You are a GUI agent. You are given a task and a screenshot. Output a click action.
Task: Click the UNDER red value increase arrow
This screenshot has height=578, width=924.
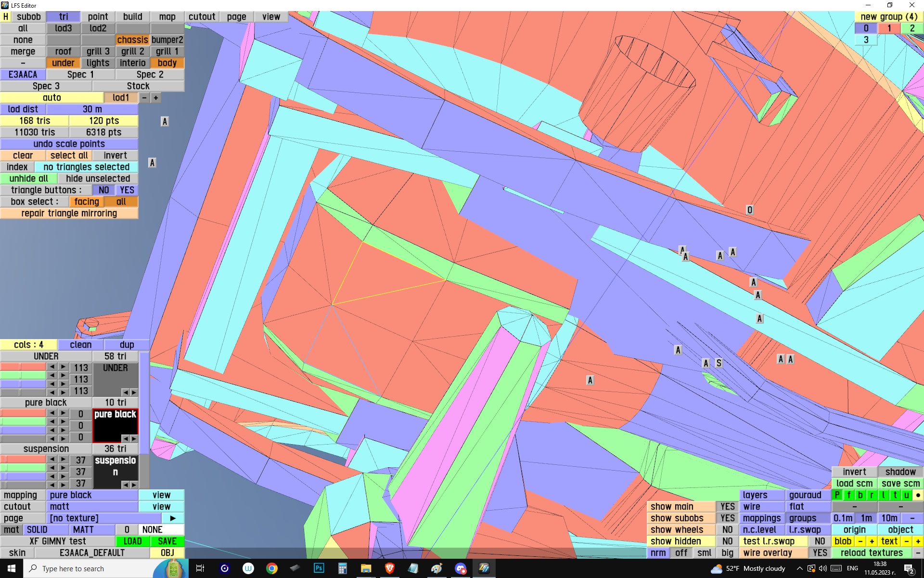[x=63, y=367]
